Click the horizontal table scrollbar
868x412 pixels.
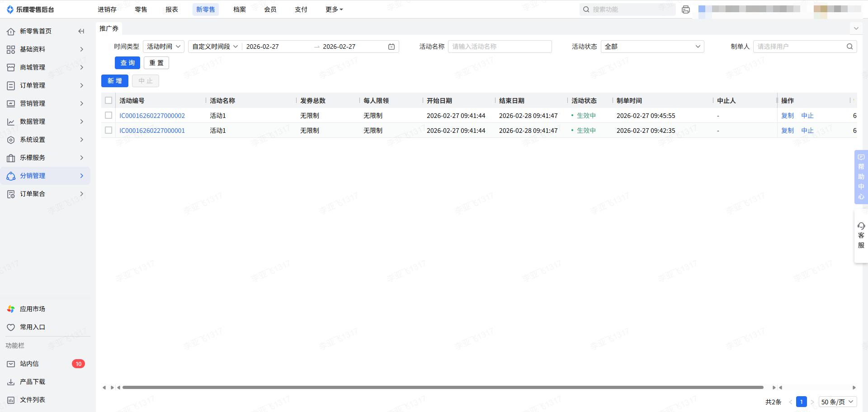pos(443,387)
